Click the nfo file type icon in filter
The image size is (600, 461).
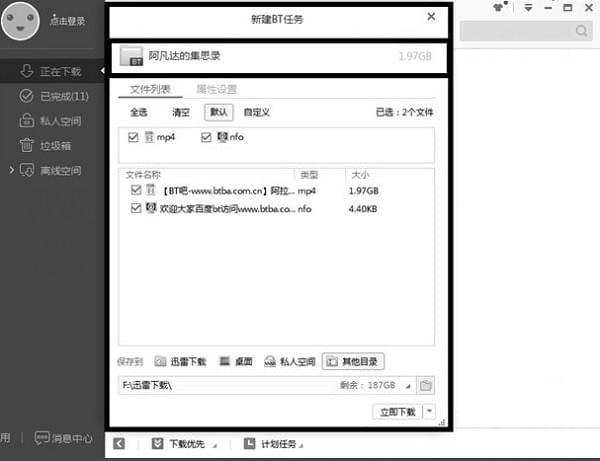[222, 137]
